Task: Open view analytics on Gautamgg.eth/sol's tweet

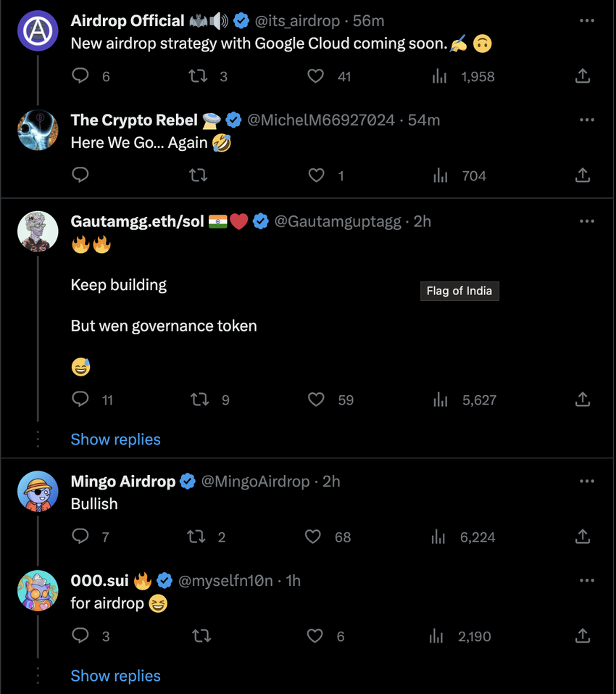Action: pos(440,400)
